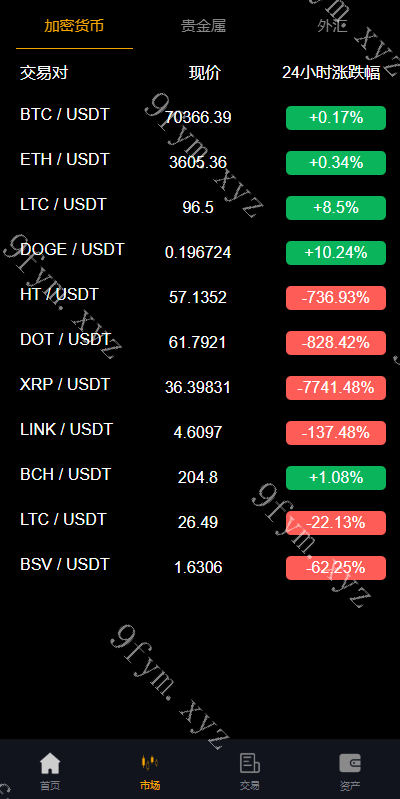Click the +1.08% BCH change badge

336,478
